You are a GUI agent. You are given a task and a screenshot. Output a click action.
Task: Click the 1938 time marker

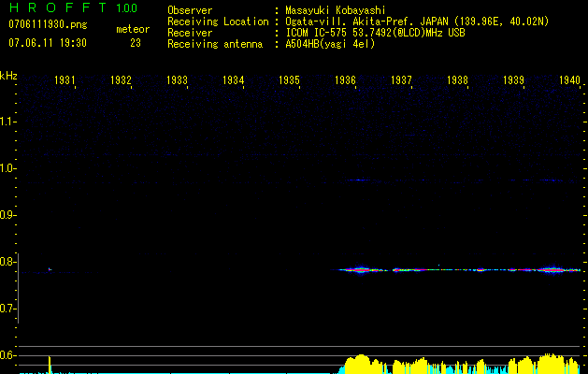point(457,80)
